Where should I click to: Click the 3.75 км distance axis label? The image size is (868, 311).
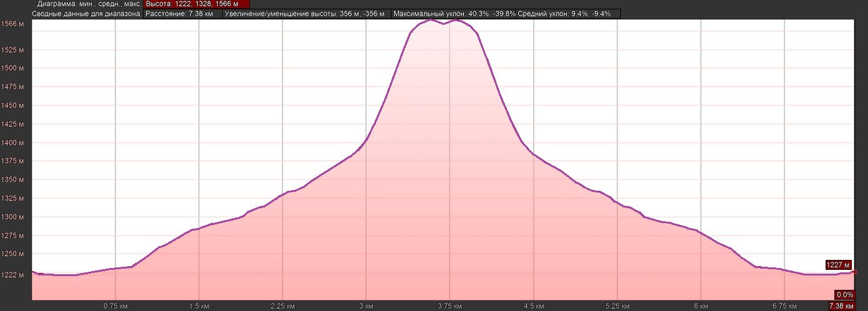coord(450,306)
